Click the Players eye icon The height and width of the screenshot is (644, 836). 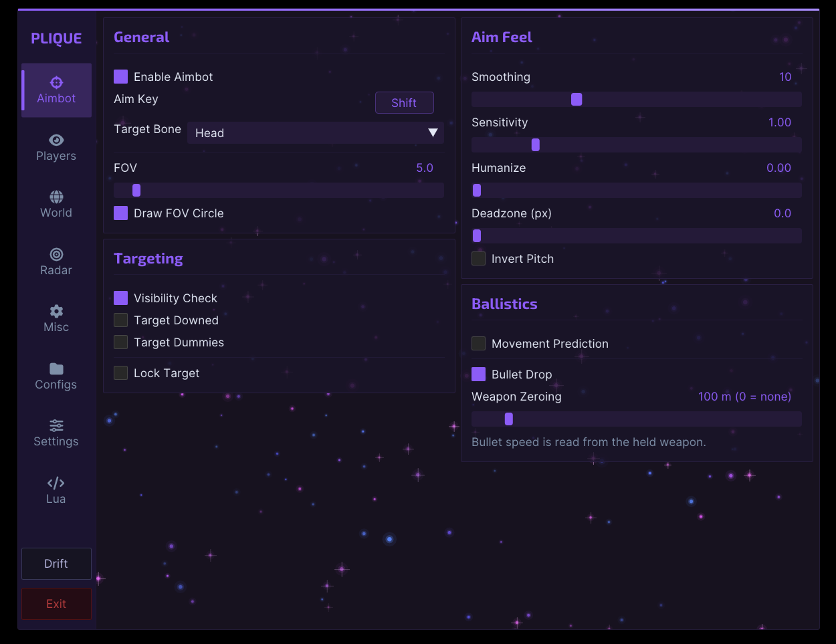(56, 140)
